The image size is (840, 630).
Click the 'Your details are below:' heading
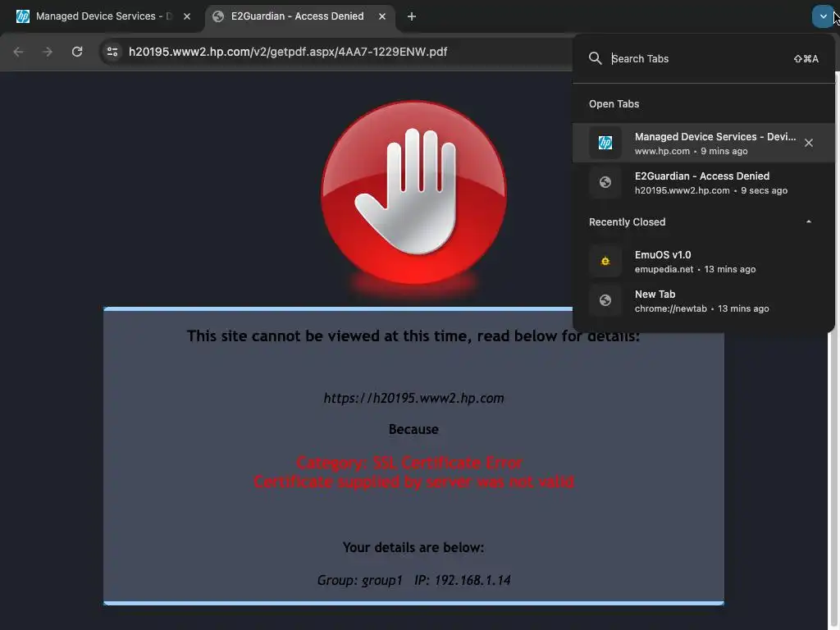coord(413,547)
